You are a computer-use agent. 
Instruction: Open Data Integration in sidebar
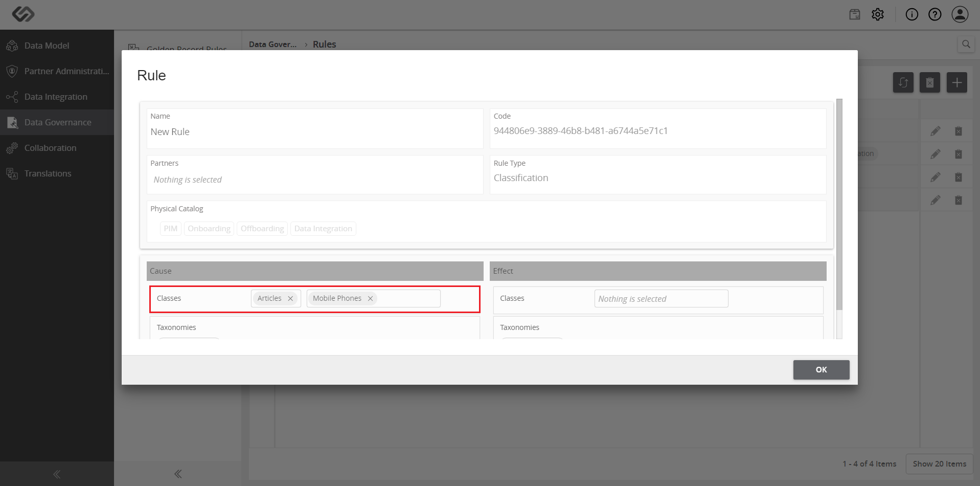[57, 97]
